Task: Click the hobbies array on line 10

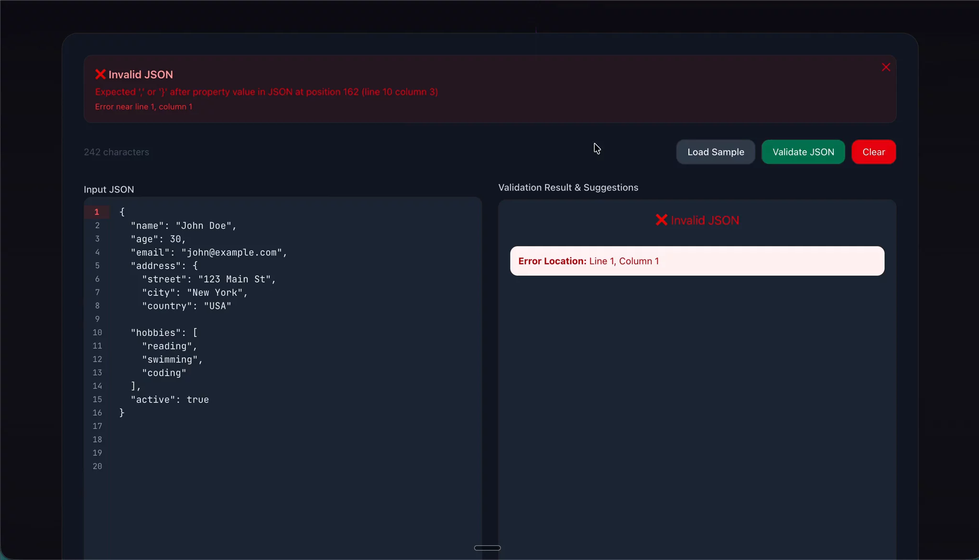Action: (163, 333)
